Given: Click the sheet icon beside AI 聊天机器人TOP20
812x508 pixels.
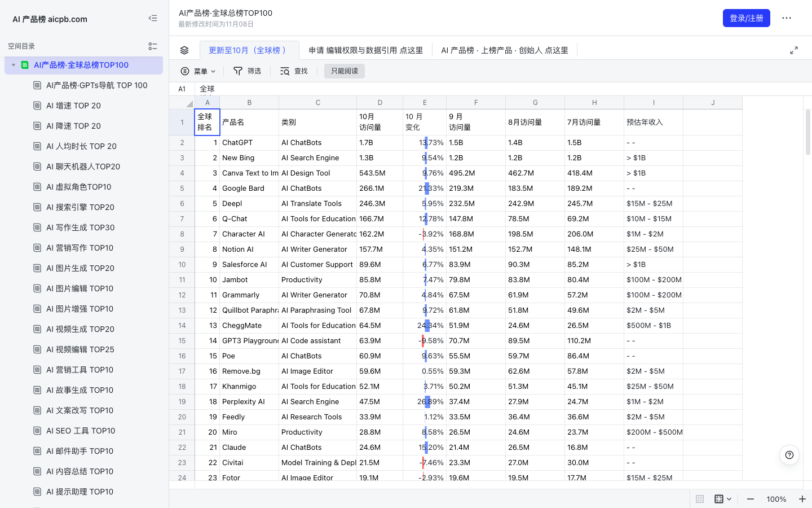Looking at the screenshot, I should tap(37, 167).
